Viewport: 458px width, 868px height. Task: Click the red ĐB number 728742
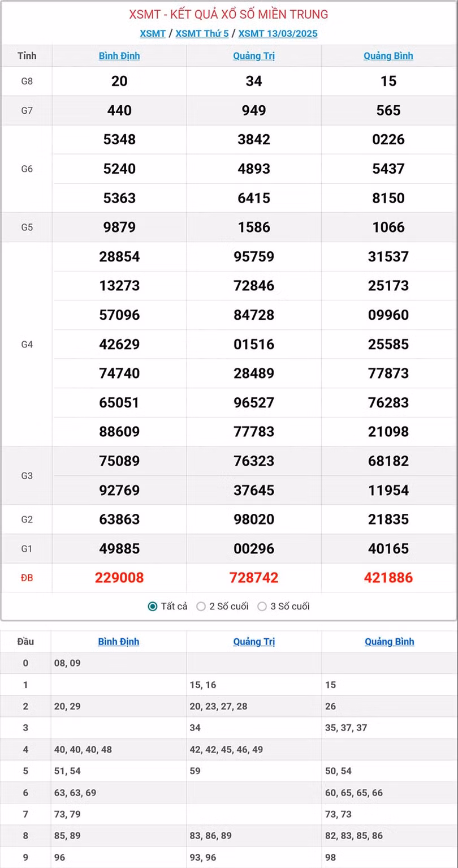pos(254,578)
